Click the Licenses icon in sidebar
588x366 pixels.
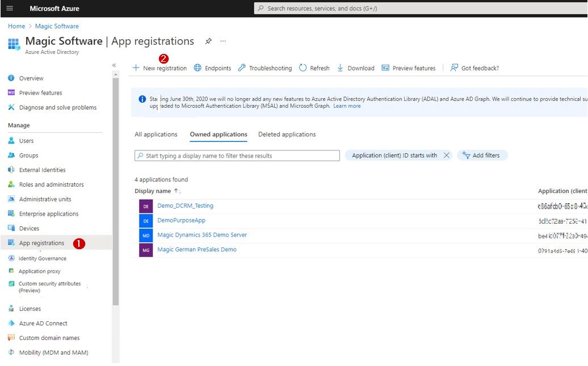[x=11, y=309]
